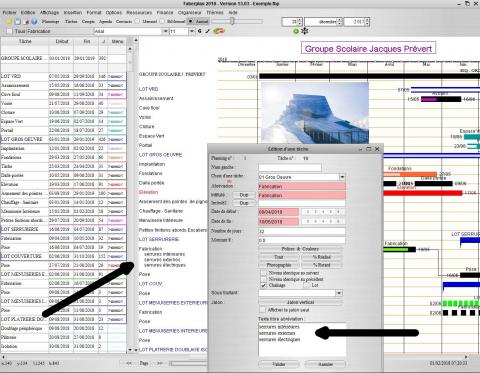The width and height of the screenshot is (480, 373).
Task: Click the yellow new-file icon in toolbar
Action: coord(9,22)
